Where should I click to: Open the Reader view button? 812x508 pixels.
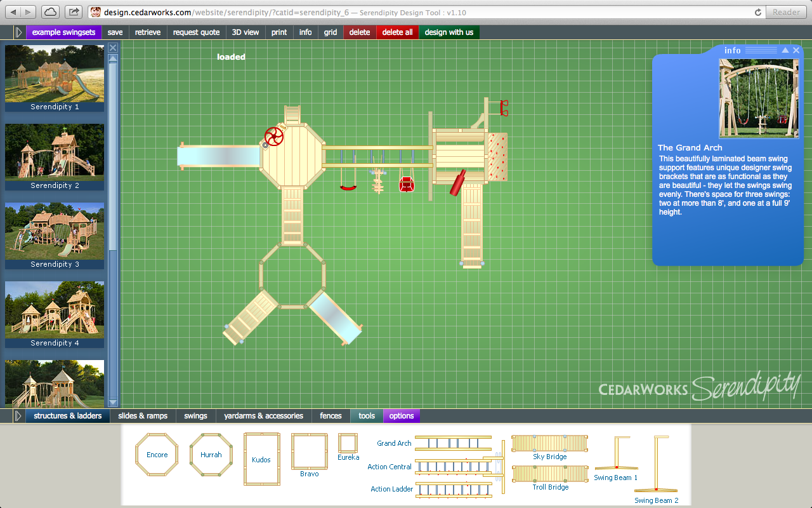pyautogui.click(x=786, y=12)
